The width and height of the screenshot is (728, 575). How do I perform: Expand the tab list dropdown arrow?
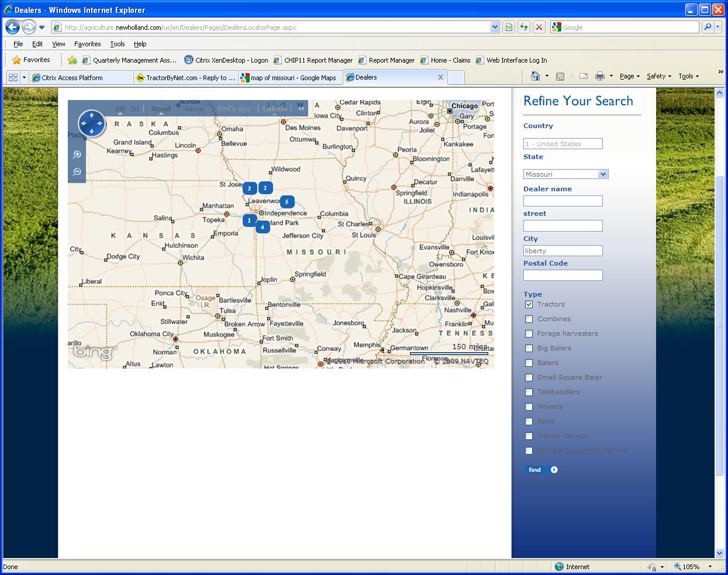pos(24,77)
